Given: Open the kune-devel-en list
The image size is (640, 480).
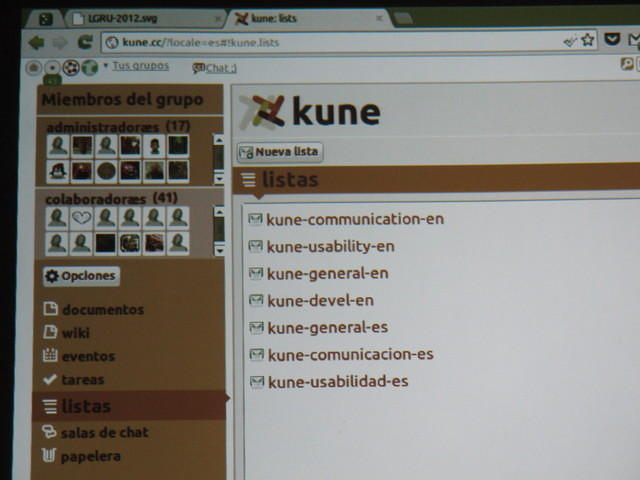Looking at the screenshot, I should 320,301.
